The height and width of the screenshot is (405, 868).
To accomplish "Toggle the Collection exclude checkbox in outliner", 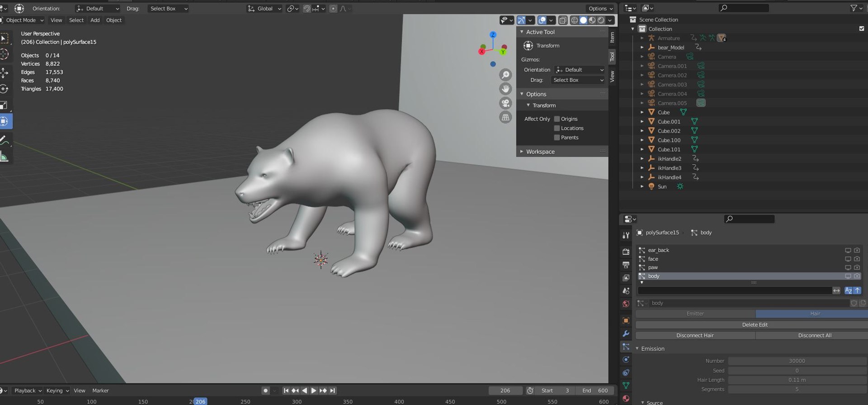I will click(x=862, y=29).
